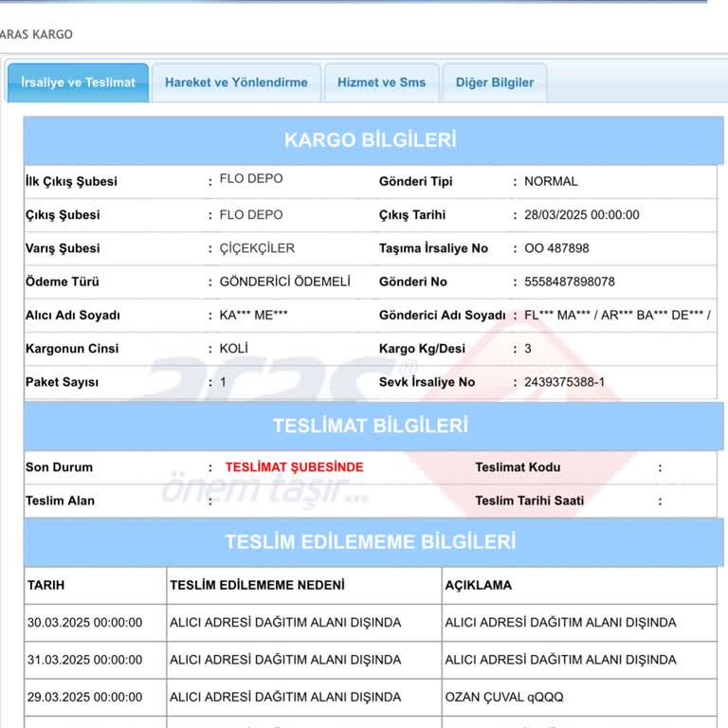Select the Diğer Bilgiler tab
The image size is (728, 728).
coord(495,82)
